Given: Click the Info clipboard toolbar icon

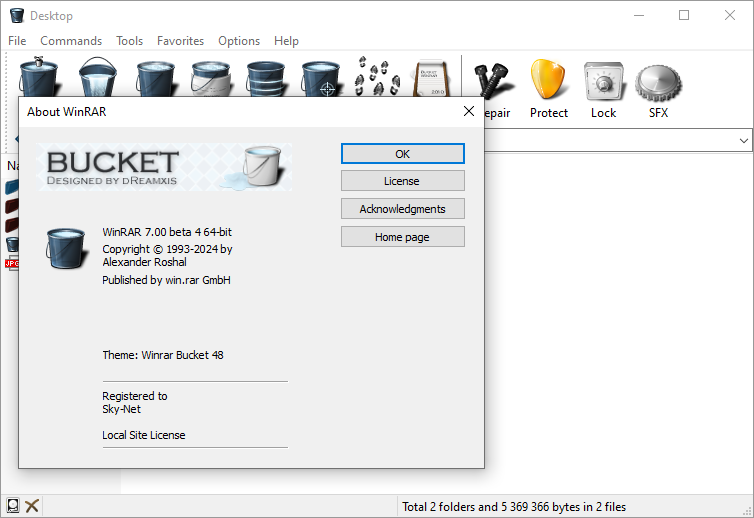Looking at the screenshot, I should point(433,77).
